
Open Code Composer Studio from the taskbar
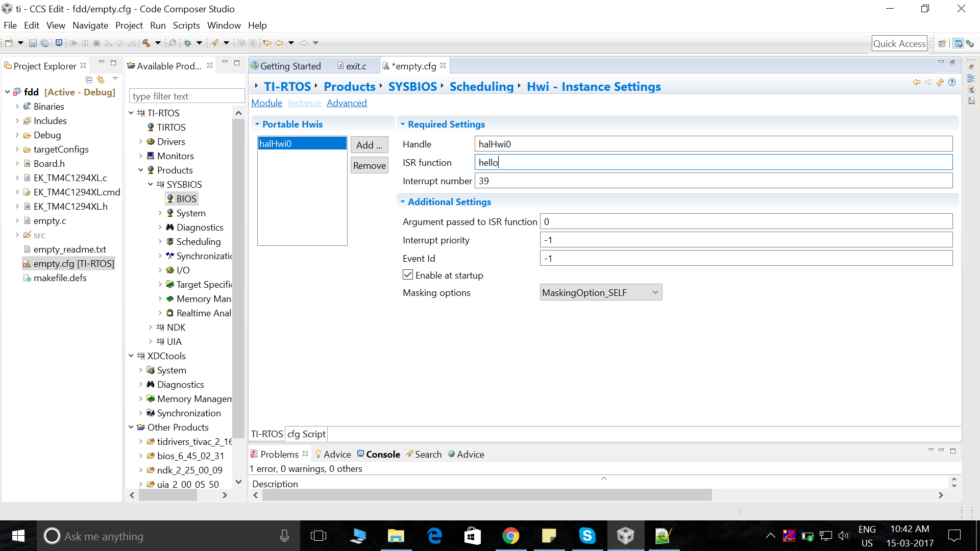pyautogui.click(x=625, y=536)
